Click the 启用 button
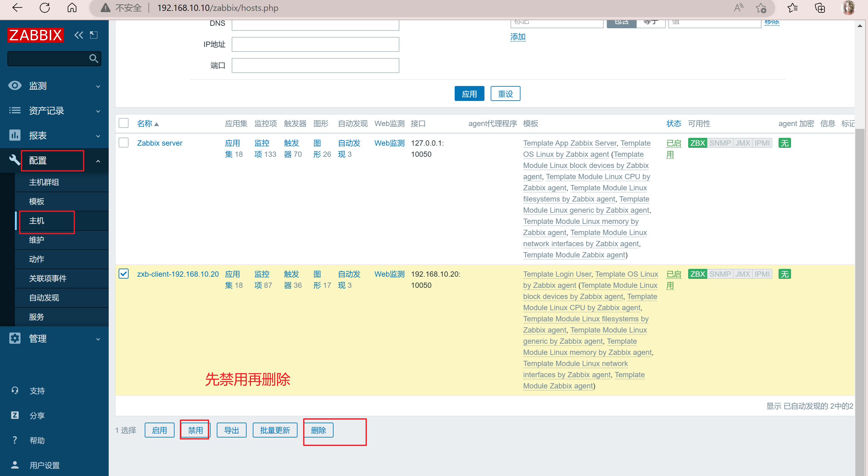The image size is (868, 476). (159, 430)
